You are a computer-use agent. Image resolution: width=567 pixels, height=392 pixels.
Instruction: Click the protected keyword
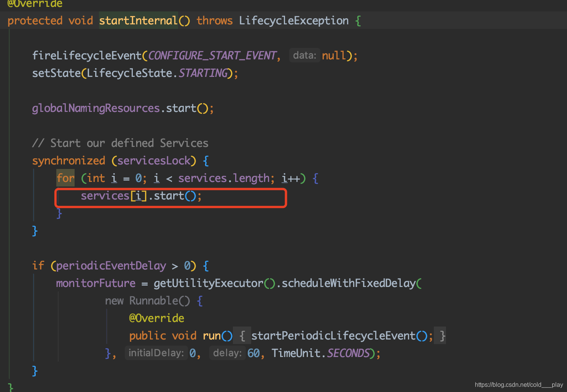tap(35, 21)
